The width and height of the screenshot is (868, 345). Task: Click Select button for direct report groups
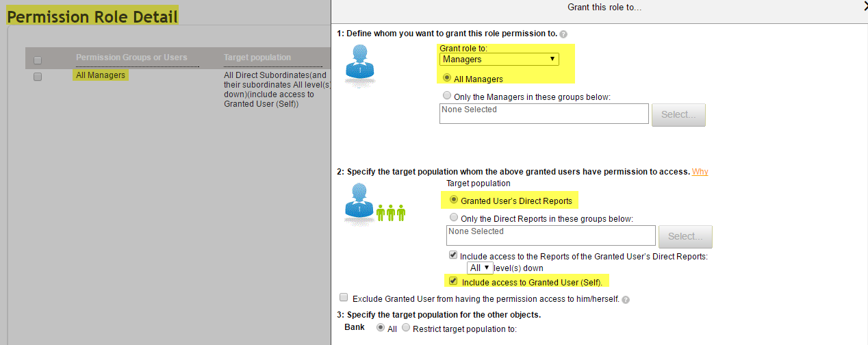pyautogui.click(x=685, y=236)
